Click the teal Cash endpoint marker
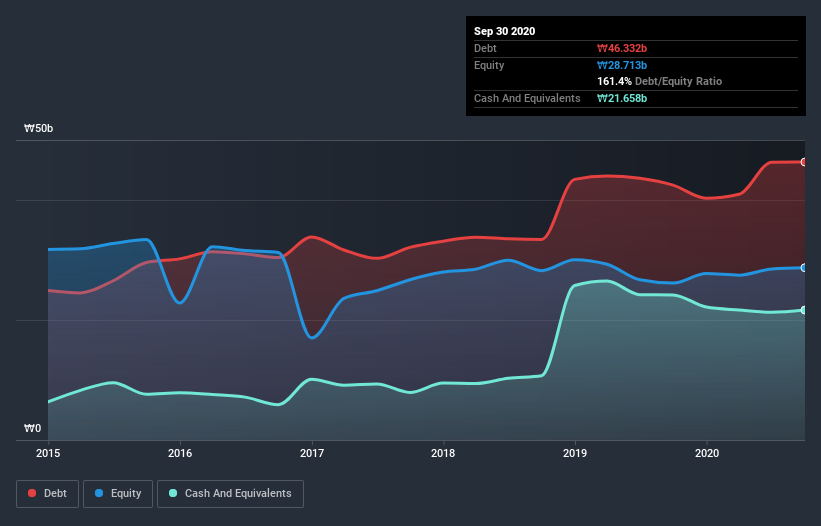Viewport: 821px width, 526px height. tap(804, 310)
